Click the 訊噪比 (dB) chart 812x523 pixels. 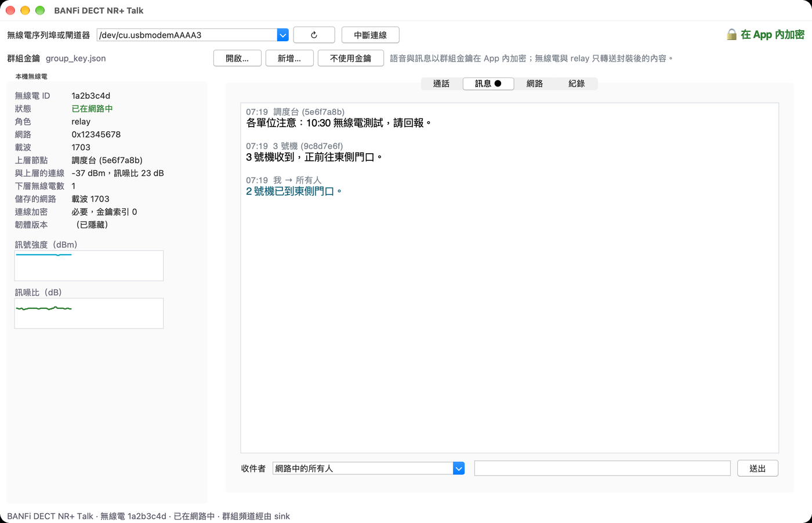[x=89, y=313]
